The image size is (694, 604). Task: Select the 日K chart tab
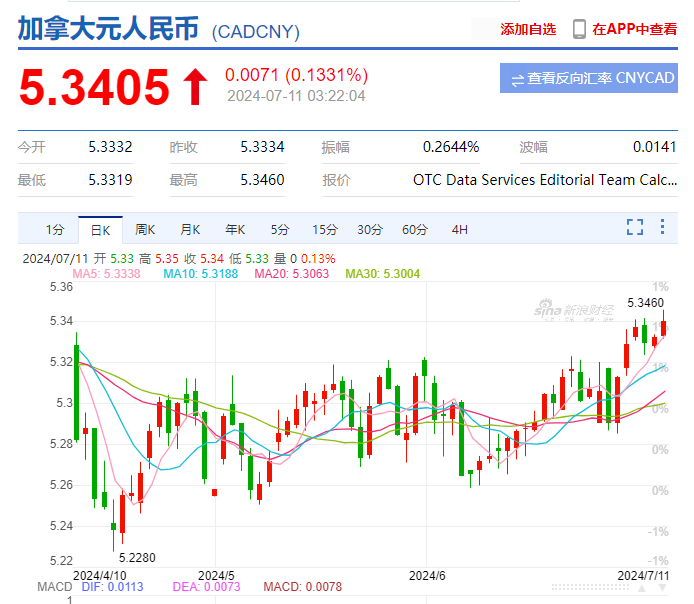click(100, 230)
